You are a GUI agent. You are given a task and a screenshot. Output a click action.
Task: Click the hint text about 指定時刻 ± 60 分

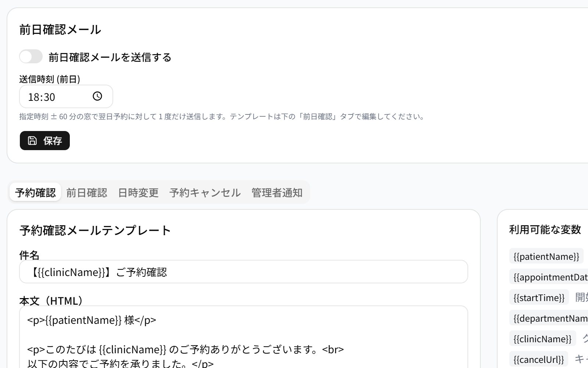pos(222,117)
